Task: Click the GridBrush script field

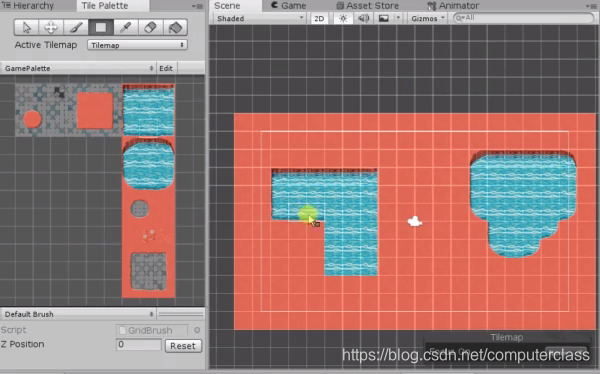Action: [x=152, y=330]
